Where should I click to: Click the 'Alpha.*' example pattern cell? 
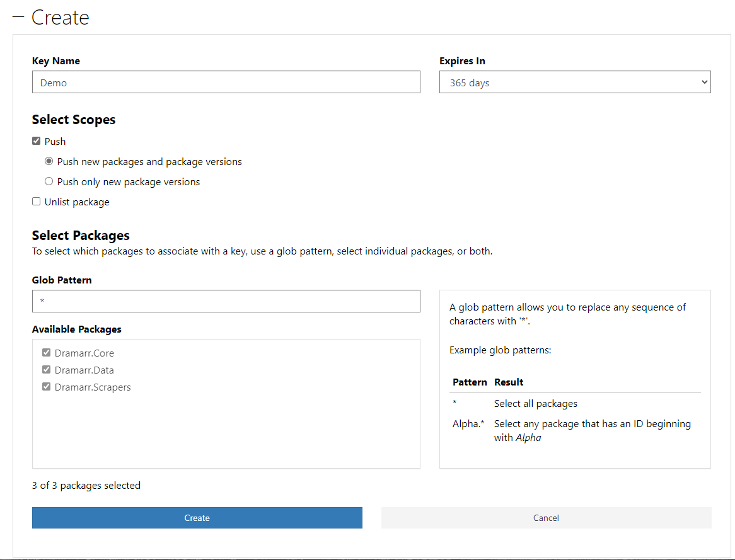point(468,424)
